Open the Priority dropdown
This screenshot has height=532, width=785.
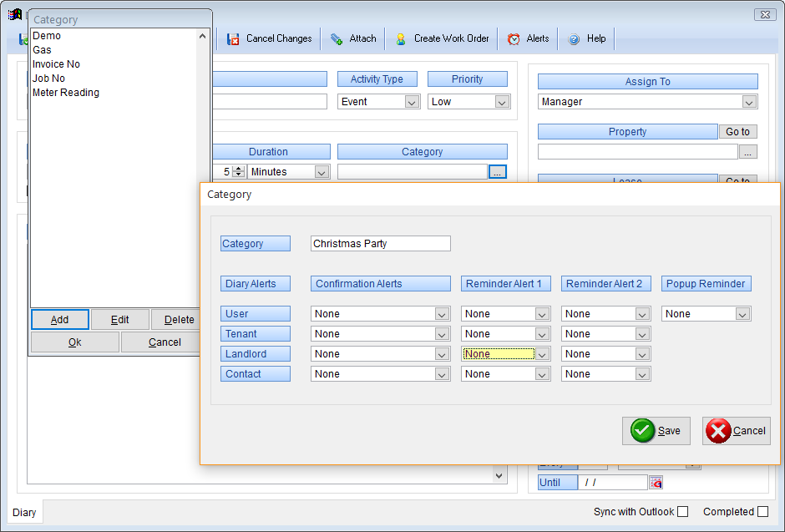[x=502, y=102]
